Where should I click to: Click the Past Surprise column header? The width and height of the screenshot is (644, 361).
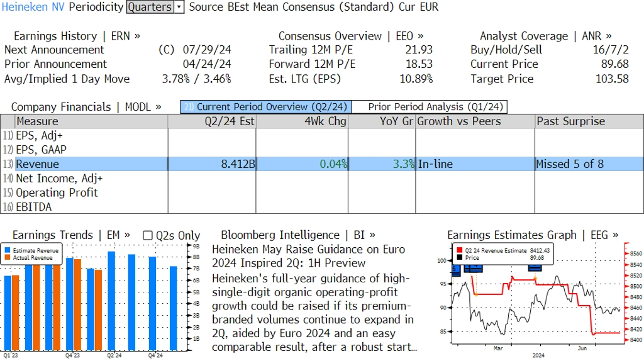click(589, 121)
